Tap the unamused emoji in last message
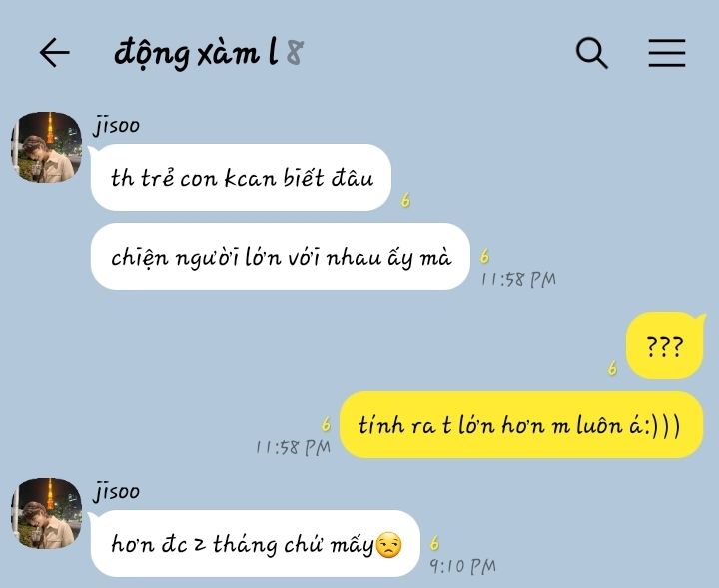The image size is (719, 588). pos(388,545)
